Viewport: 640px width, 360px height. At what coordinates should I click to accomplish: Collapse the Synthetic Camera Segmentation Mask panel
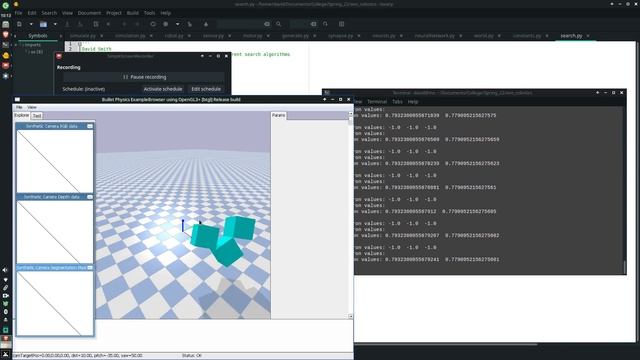[x=90, y=268]
